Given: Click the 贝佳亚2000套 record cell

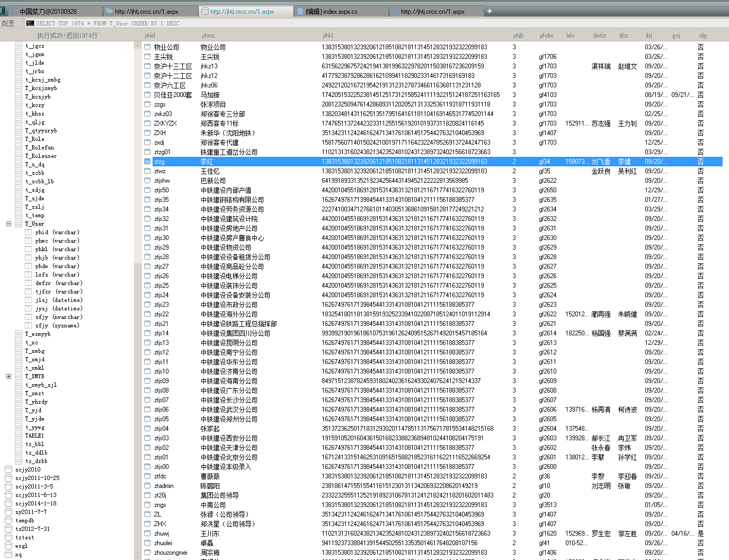Looking at the screenshot, I should (173, 95).
